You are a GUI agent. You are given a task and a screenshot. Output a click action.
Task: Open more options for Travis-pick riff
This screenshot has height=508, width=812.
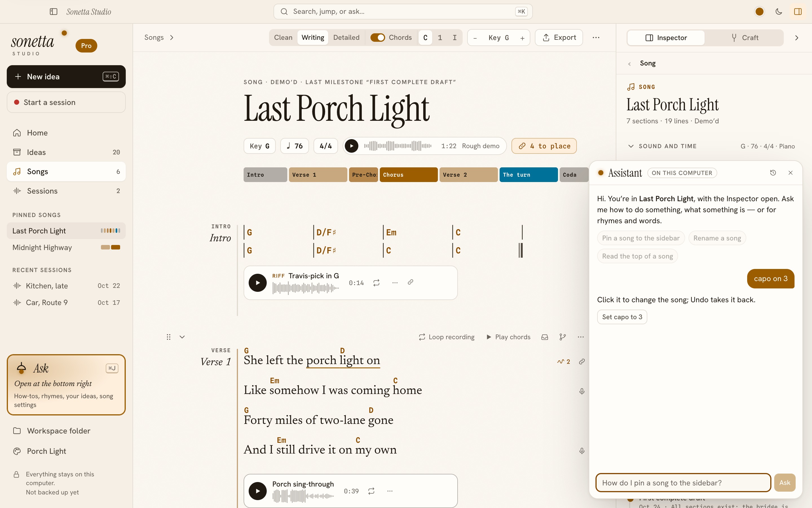395,283
